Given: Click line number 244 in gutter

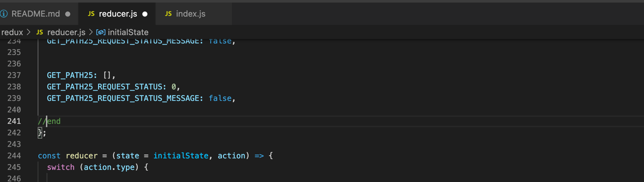Looking at the screenshot, I should pyautogui.click(x=14, y=156).
